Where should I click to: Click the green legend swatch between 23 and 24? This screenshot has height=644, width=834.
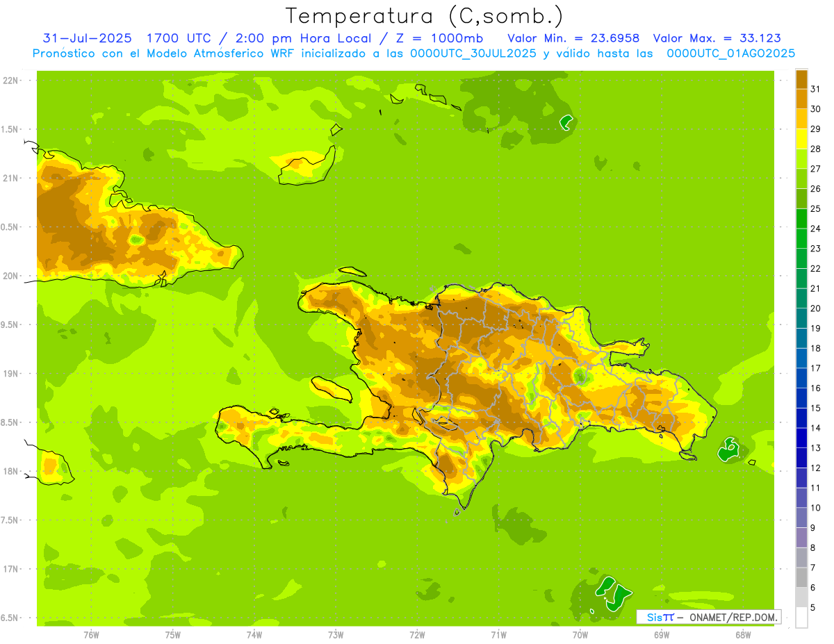[x=801, y=238]
